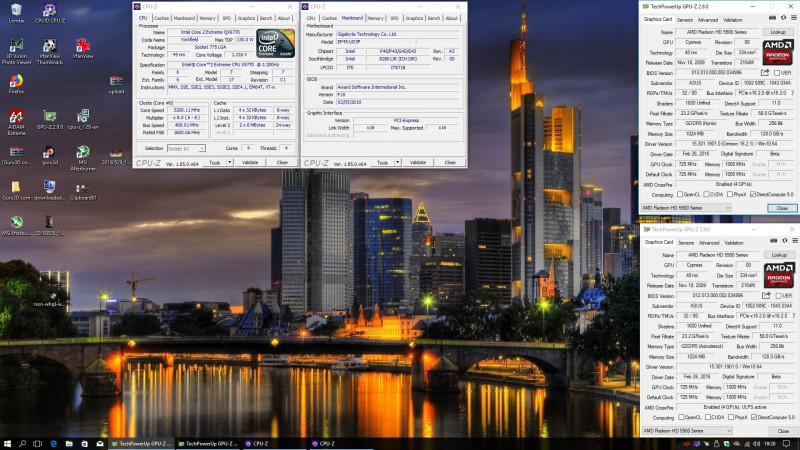Select the upload archive on the desktop

(116, 84)
